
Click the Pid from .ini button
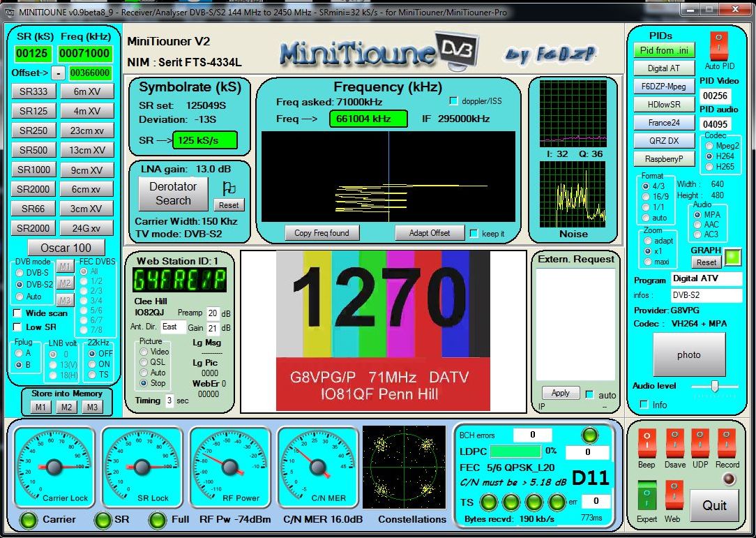664,50
